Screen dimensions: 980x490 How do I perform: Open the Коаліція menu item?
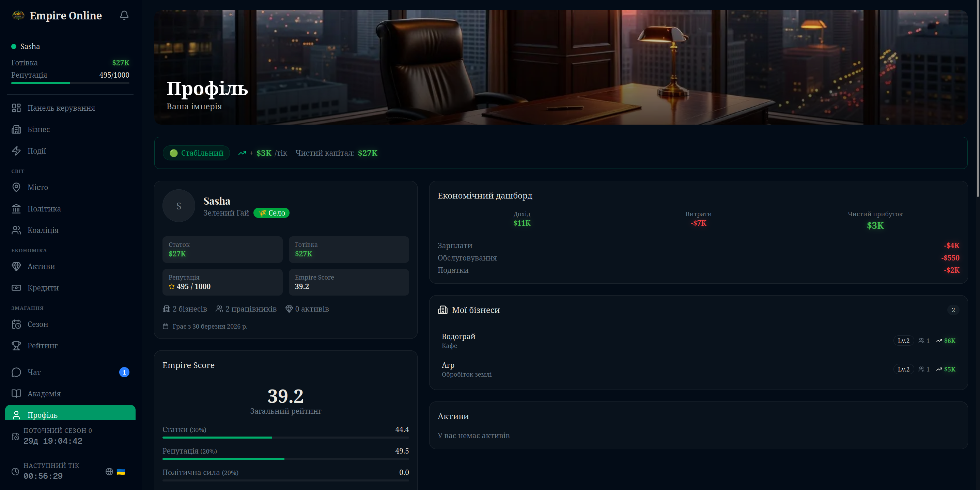43,230
